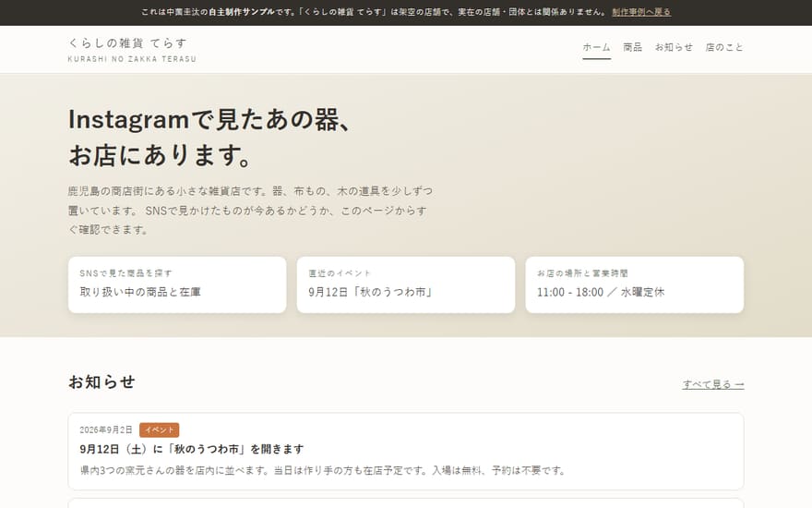
Task: Open the ホーム nav item
Action: point(596,47)
